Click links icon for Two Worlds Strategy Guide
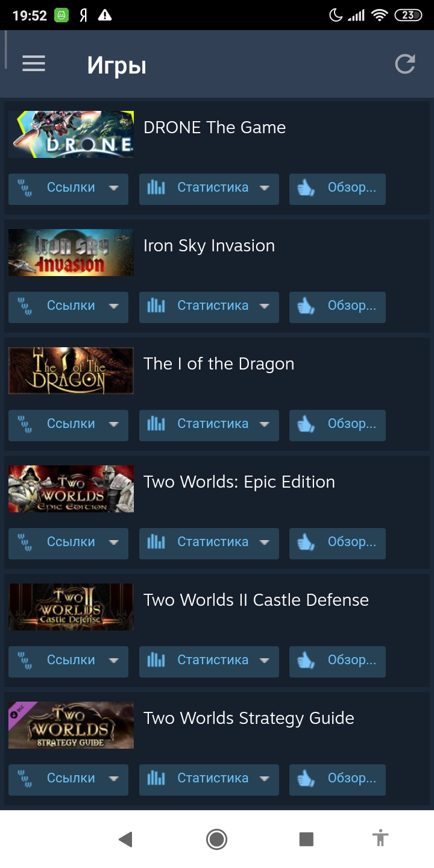The height and width of the screenshot is (868, 434). [25, 779]
